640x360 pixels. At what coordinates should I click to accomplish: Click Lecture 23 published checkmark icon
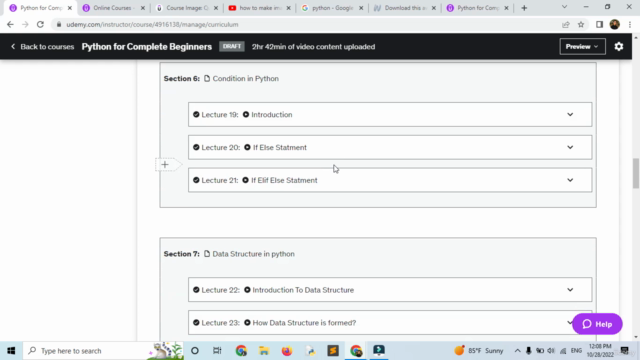pyautogui.click(x=196, y=322)
